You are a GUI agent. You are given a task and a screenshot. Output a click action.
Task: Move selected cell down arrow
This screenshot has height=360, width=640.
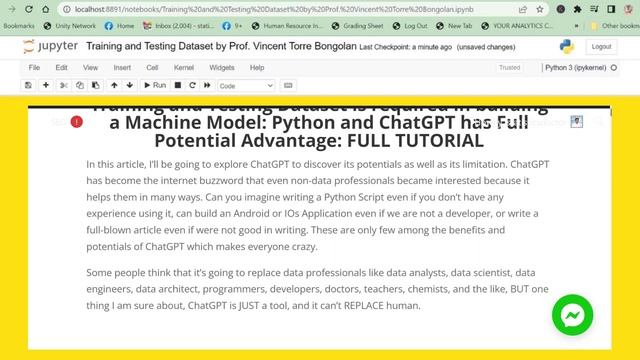click(130, 85)
